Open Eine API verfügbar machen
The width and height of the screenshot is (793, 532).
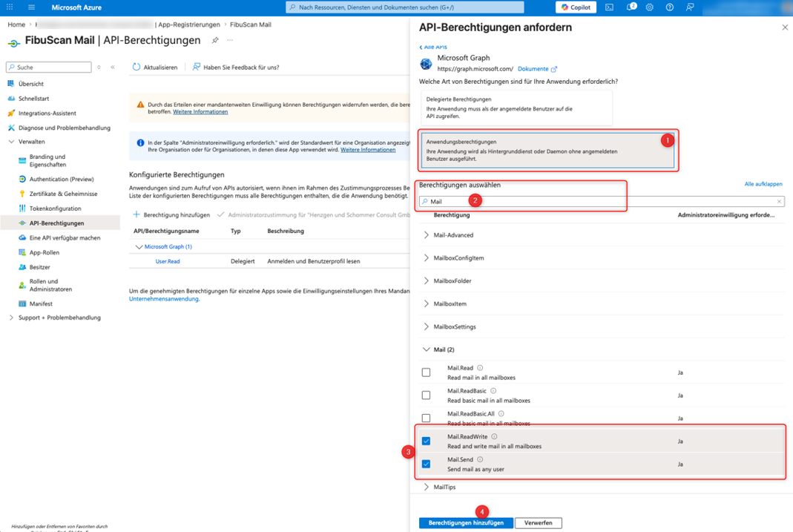coord(65,237)
